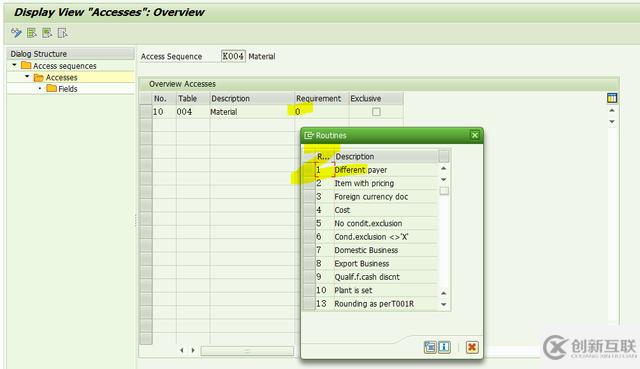
Task: Select the row marker for routine Cost
Action: [309, 210]
